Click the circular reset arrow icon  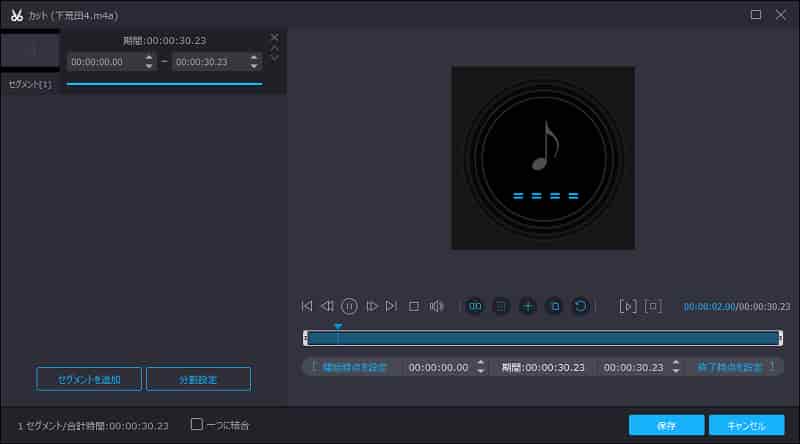(580, 306)
